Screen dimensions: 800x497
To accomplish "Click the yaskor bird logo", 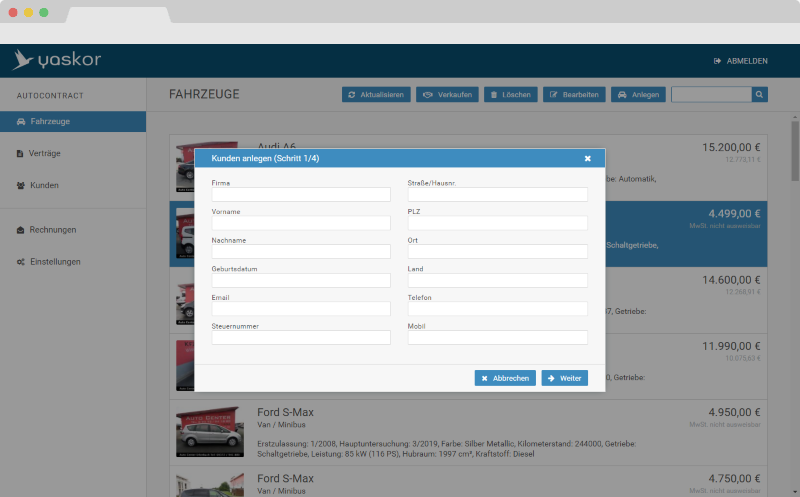I will tap(22, 60).
